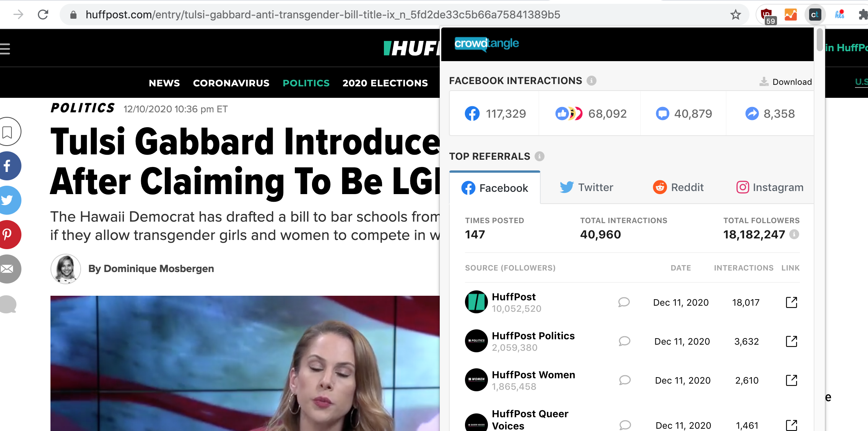Show info next to Top Referrals
The width and height of the screenshot is (868, 431).
539,156
